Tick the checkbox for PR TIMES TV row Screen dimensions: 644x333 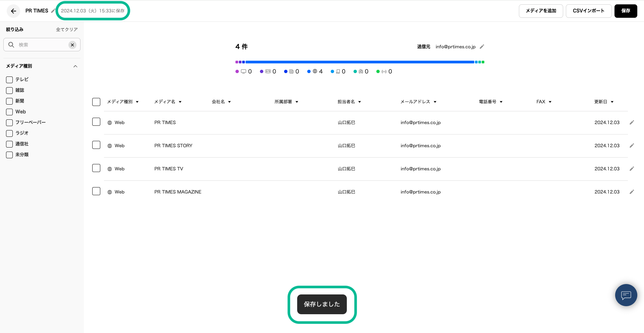click(x=96, y=168)
